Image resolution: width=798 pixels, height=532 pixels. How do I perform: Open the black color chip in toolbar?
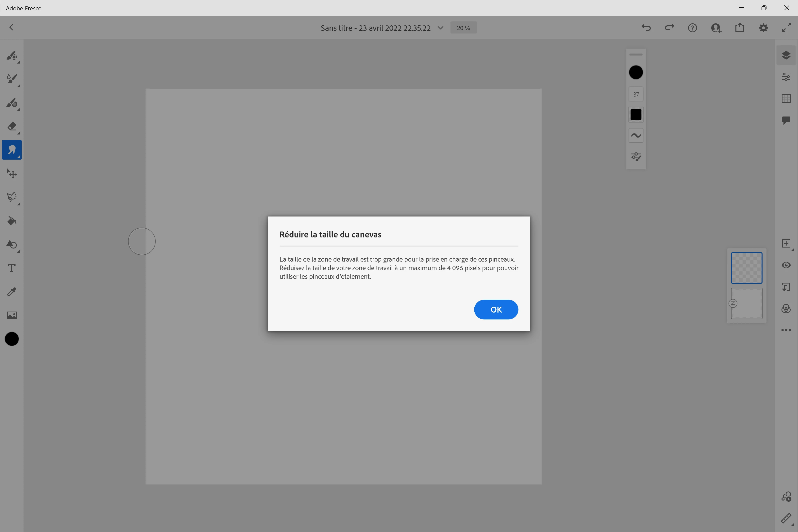(x=12, y=339)
